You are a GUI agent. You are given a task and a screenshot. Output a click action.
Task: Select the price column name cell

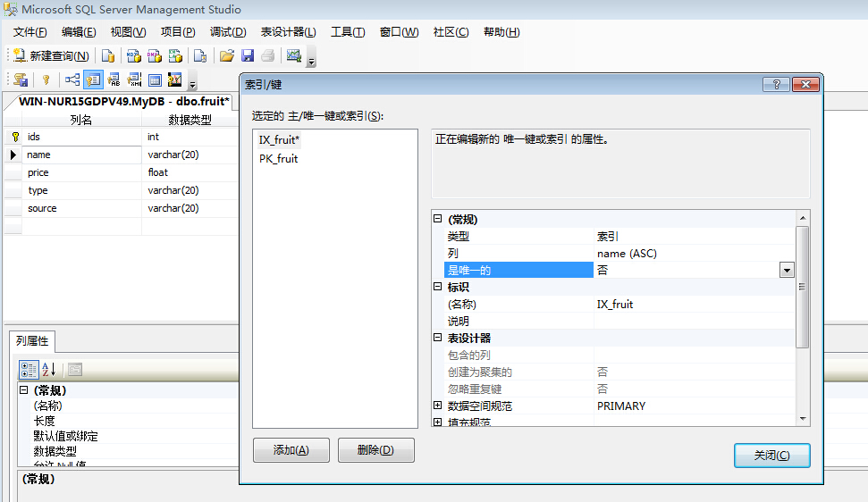coord(81,172)
